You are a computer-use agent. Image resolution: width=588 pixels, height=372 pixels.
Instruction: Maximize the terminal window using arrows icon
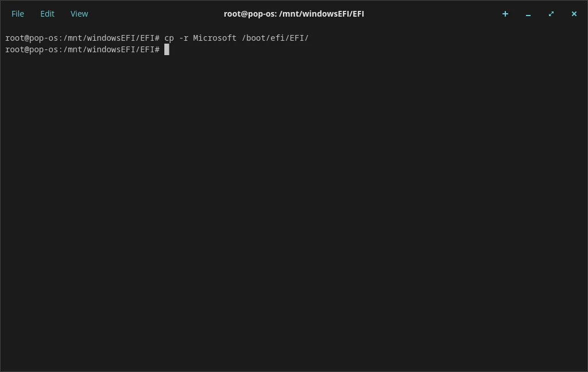pos(551,14)
